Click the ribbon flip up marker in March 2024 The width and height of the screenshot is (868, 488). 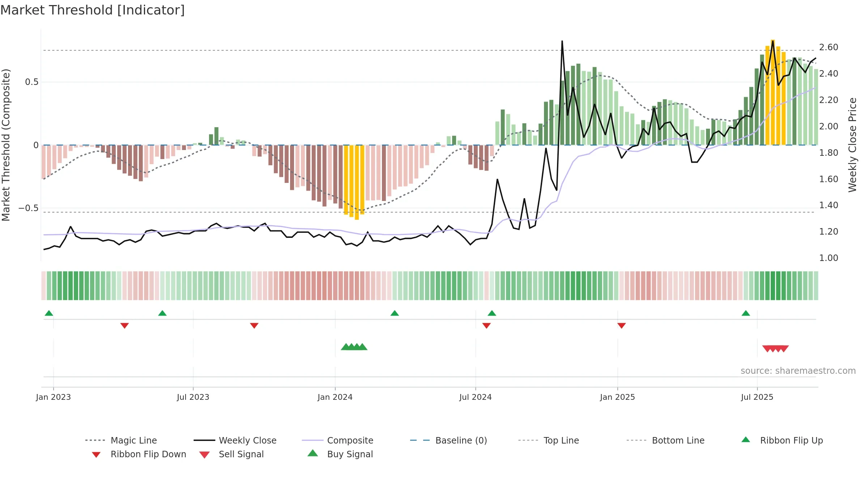coord(395,313)
